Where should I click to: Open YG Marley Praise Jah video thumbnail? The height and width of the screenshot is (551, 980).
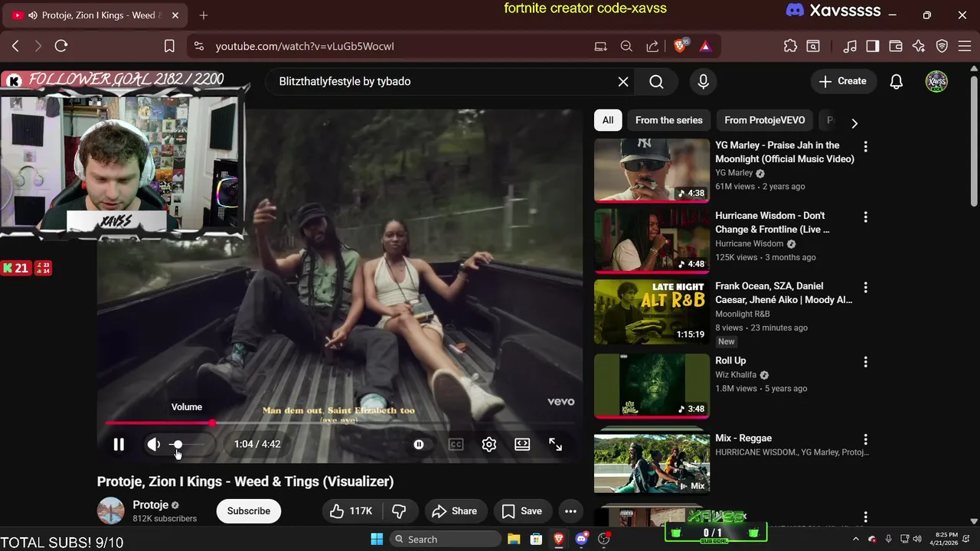tap(652, 170)
